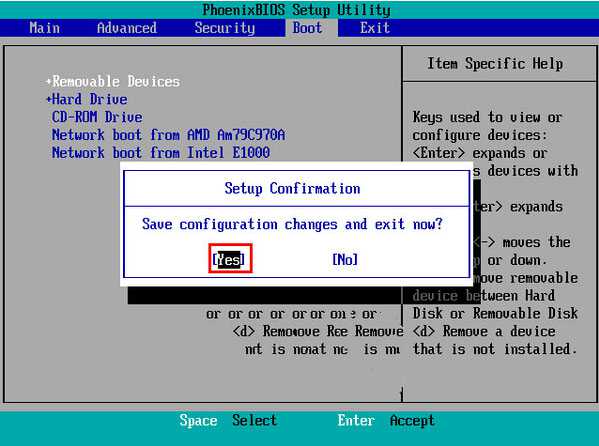Click the Setup Confirmation dialog title
This screenshot has width=599, height=446.
[292, 188]
